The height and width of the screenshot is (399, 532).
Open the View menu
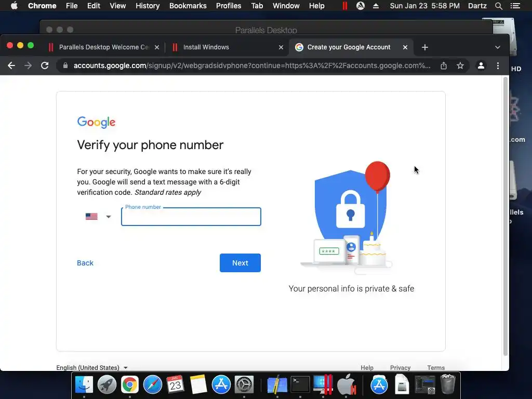(118, 6)
